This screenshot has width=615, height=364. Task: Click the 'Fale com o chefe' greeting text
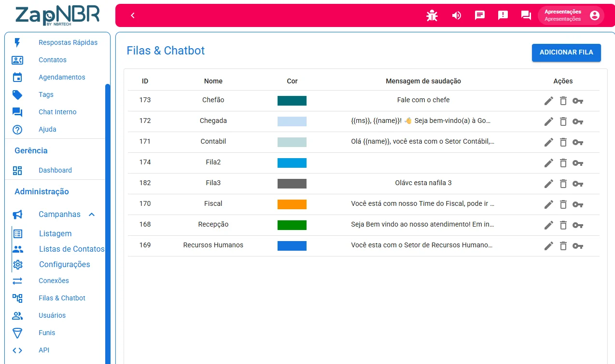(423, 100)
